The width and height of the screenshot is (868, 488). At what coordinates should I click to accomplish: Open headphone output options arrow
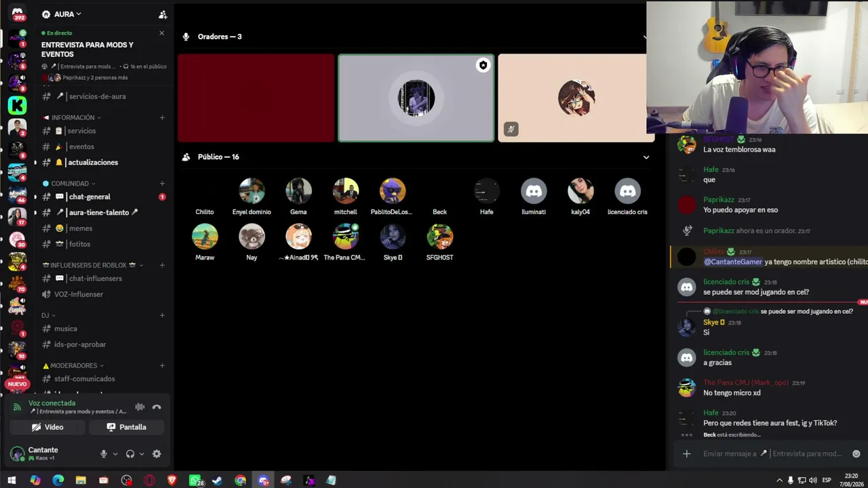(141, 454)
